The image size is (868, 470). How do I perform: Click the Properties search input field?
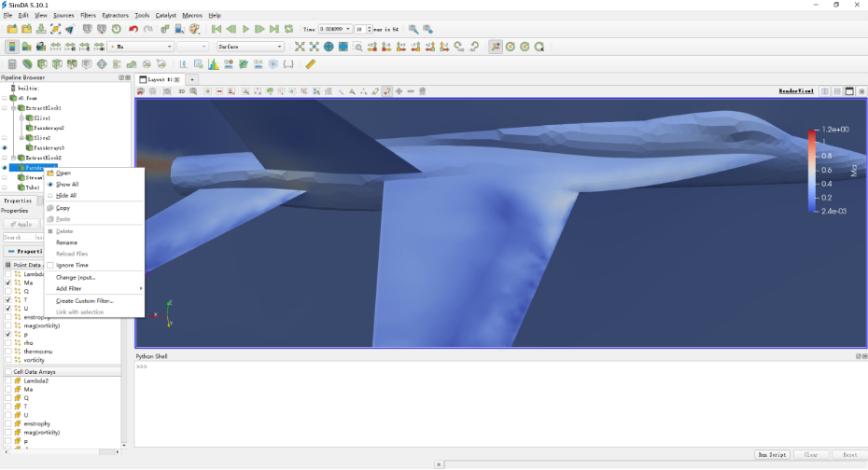click(x=23, y=238)
